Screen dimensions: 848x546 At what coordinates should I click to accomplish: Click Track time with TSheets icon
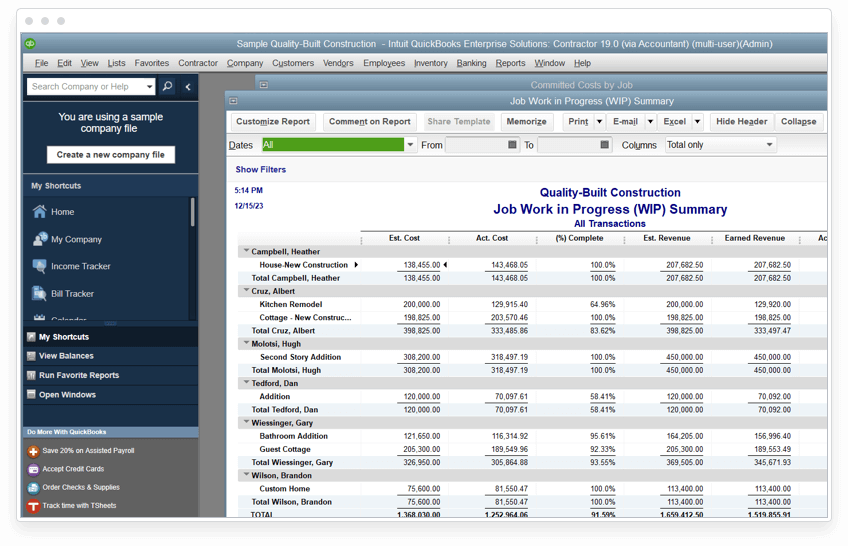(x=33, y=506)
